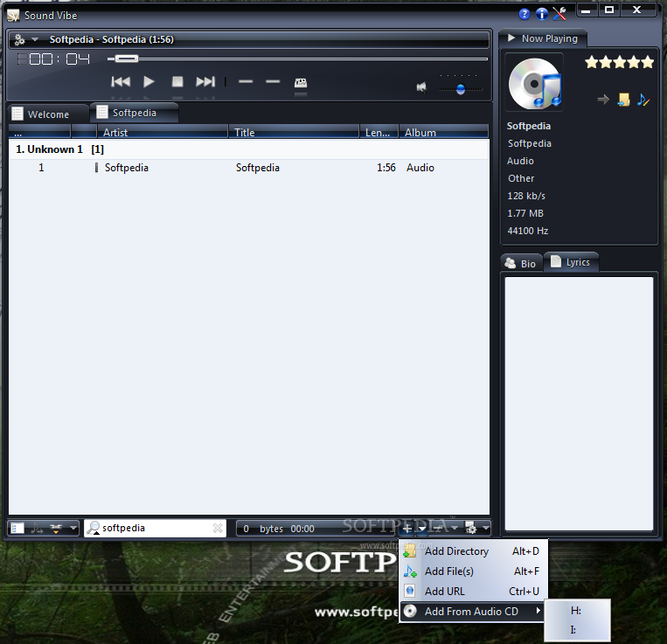Sort by the Len... column header
This screenshot has width=667, height=644.
[379, 133]
